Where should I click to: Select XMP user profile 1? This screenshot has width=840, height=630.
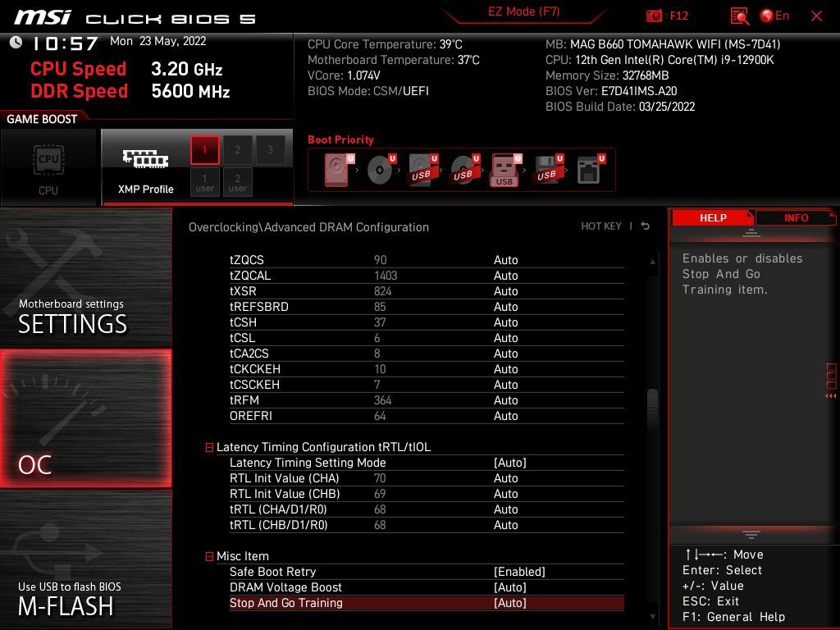click(204, 182)
